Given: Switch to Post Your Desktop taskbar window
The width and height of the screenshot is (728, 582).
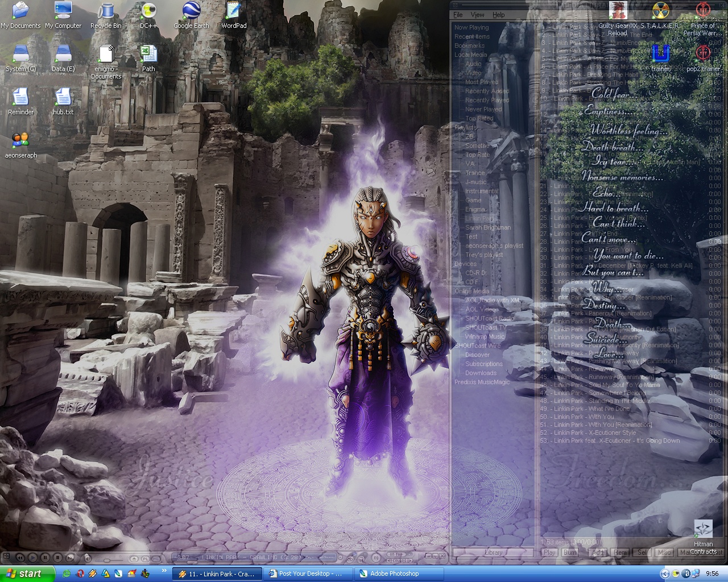Looking at the screenshot, I should pos(309,573).
